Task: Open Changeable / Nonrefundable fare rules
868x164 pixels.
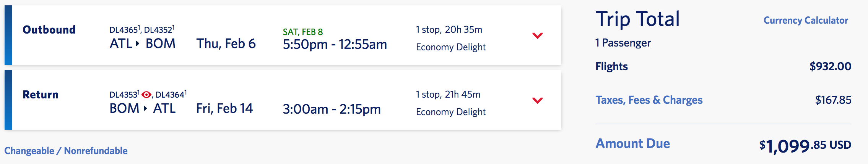Action: click(66, 151)
